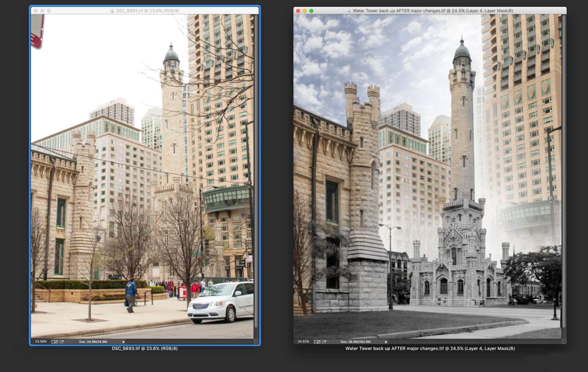The height and width of the screenshot is (372, 588).
Task: Click the share image icon in DSC_9893 status bar
Action: click(x=62, y=341)
